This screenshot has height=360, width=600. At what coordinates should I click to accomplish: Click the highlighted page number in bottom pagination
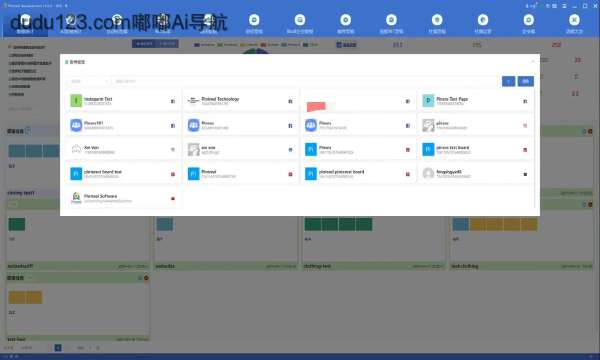tap(58, 348)
